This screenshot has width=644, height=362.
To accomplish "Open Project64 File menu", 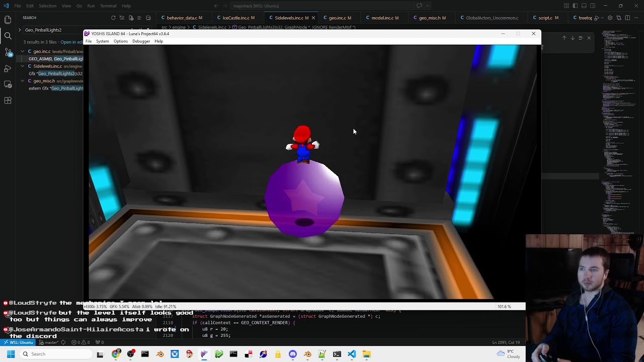I will [x=89, y=41].
